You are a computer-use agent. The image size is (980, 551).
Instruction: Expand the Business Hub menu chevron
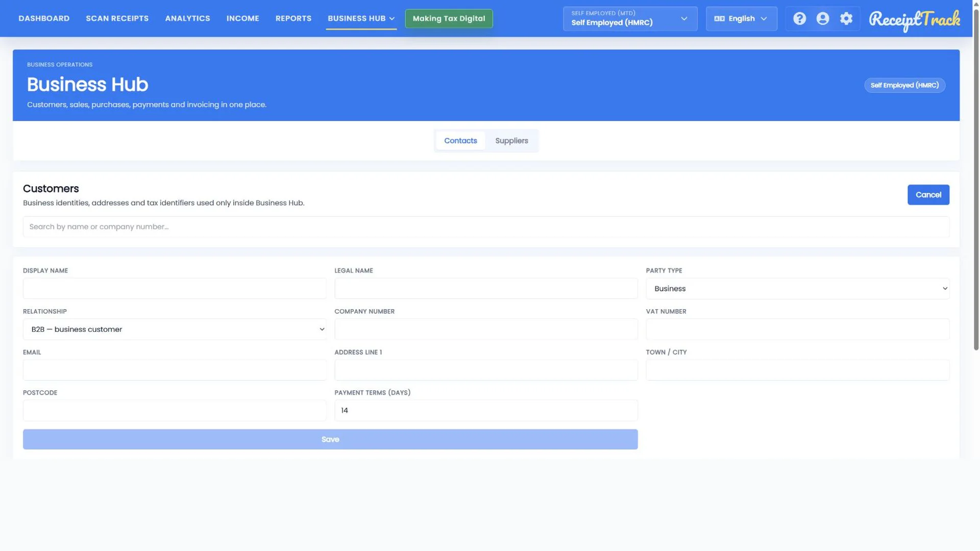(392, 19)
